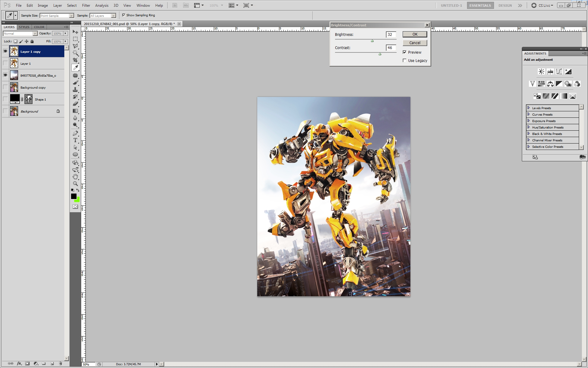Open the Image menu
The height and width of the screenshot is (368, 588).
43,5
